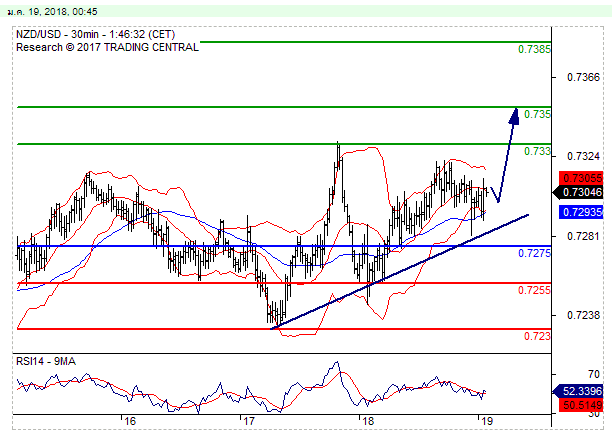This screenshot has width=612, height=444.
Task: Click the red 0.723 support label
Action: click(x=537, y=336)
